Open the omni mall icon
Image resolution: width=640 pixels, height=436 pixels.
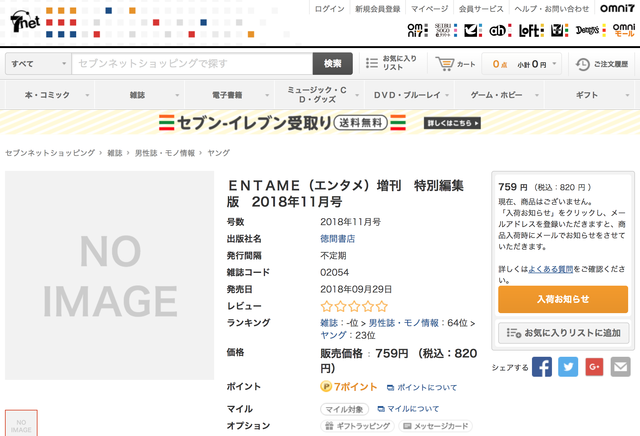(x=624, y=30)
